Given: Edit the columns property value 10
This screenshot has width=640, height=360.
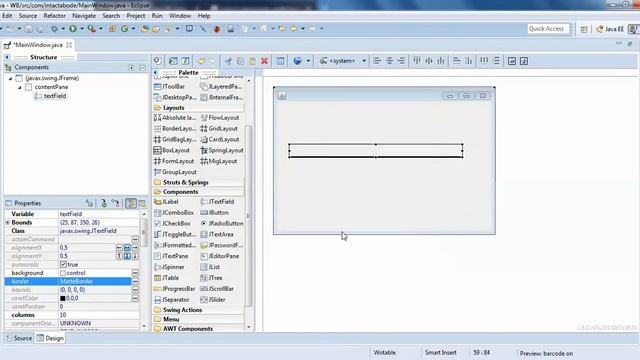Looking at the screenshot, I should [x=99, y=315].
